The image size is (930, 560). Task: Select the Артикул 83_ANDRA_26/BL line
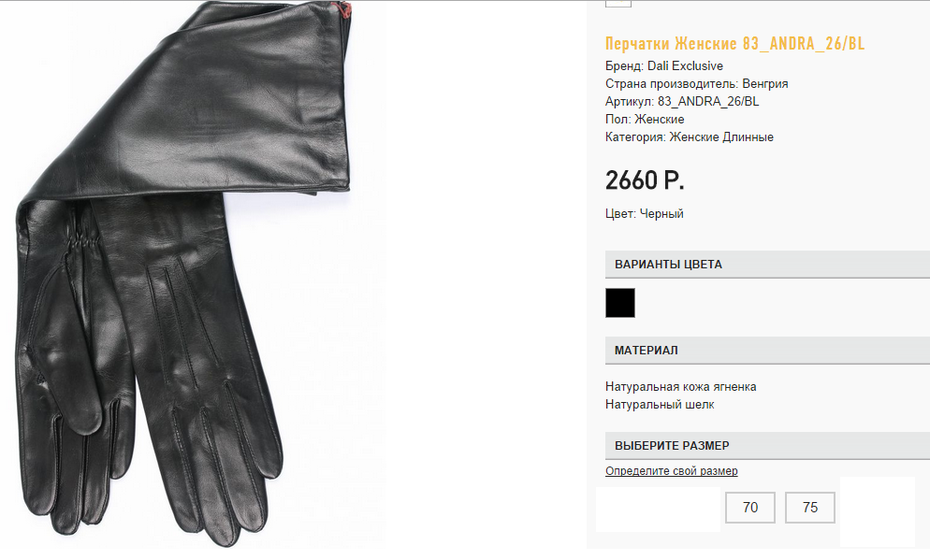(x=682, y=101)
